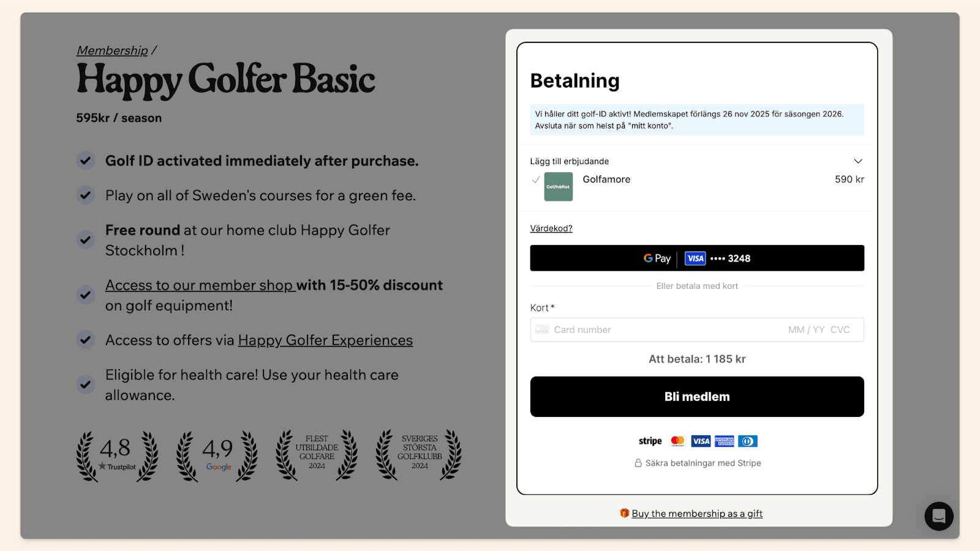Open the Värdekod? link
Viewport: 980px width, 551px height.
coord(551,228)
